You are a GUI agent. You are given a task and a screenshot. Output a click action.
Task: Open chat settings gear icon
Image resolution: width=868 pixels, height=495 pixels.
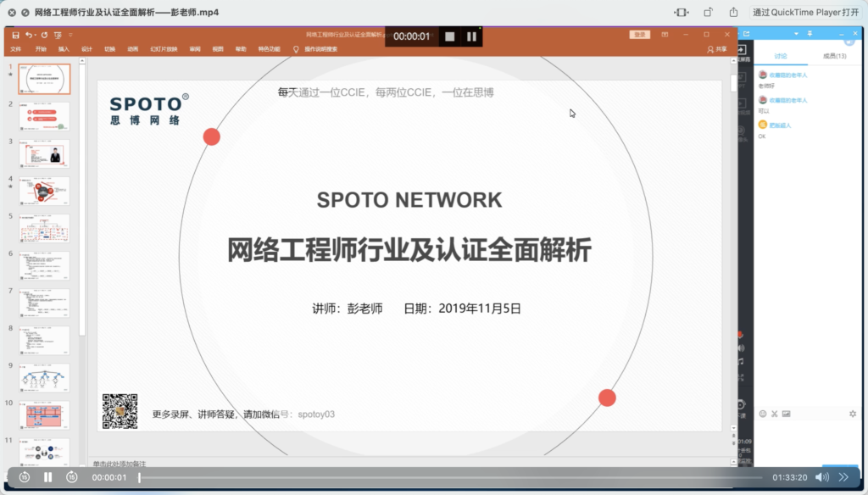coord(853,414)
